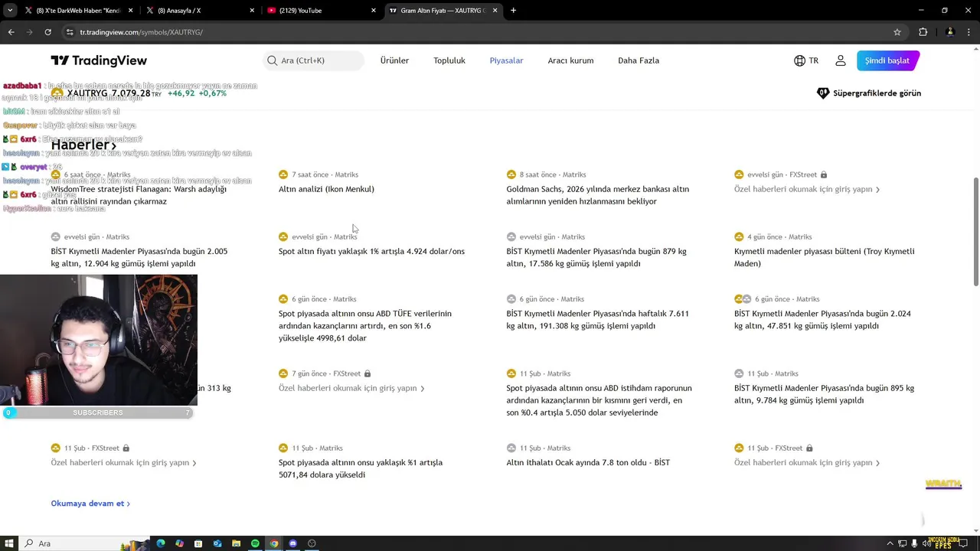Open Microsoft Store from taskbar

coord(198,543)
